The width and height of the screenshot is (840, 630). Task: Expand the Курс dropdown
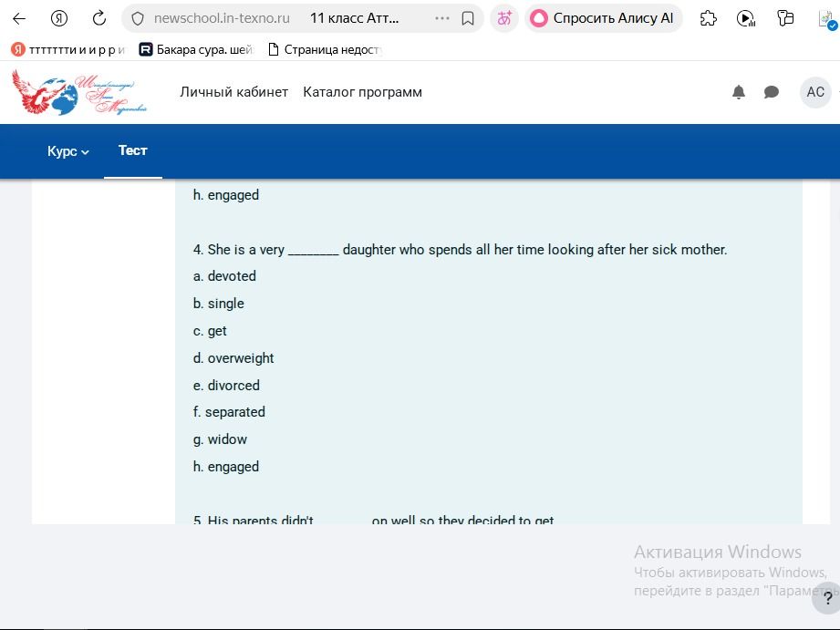coord(68,151)
